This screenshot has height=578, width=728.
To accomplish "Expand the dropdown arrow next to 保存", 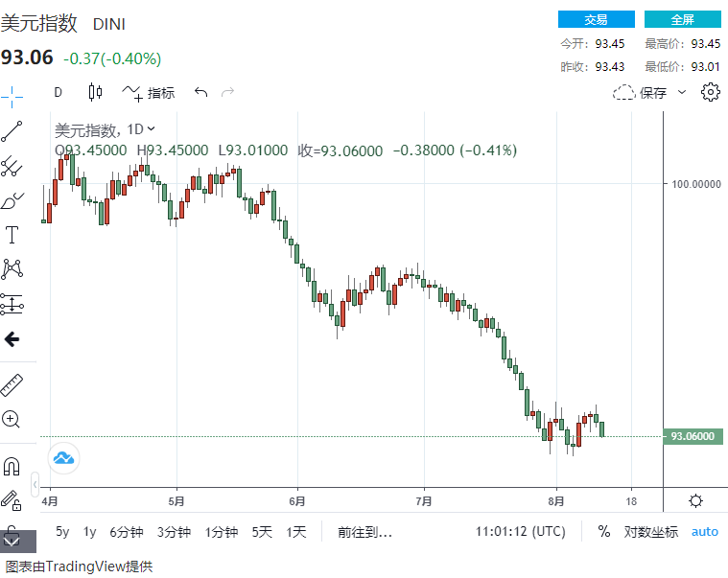I will click(x=682, y=92).
